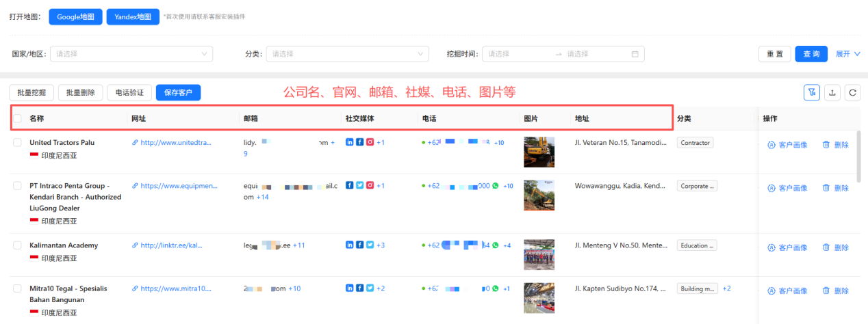Open Instagram icon for PT Intraco Penta Group

(370, 185)
